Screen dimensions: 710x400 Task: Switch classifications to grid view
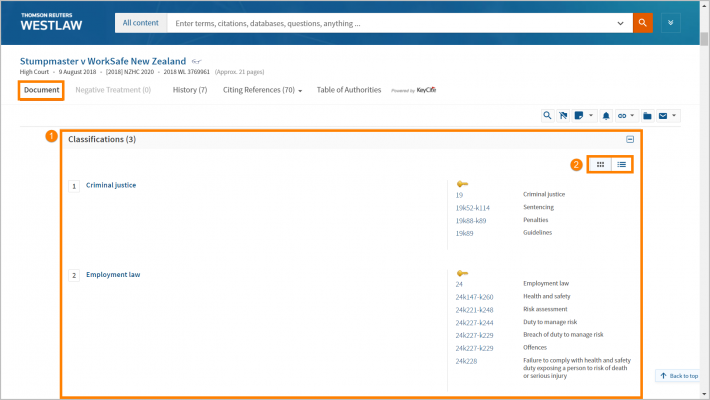[600, 164]
